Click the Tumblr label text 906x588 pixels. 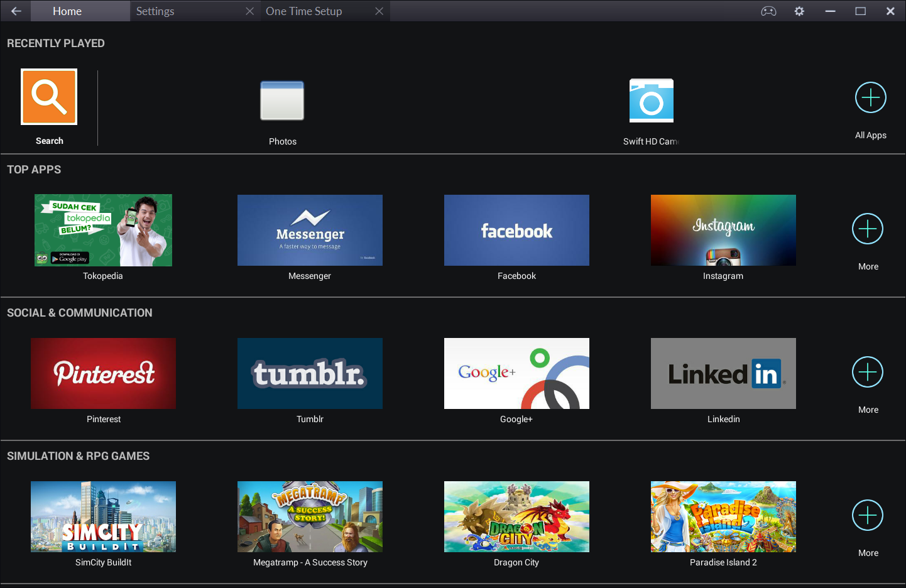310,419
